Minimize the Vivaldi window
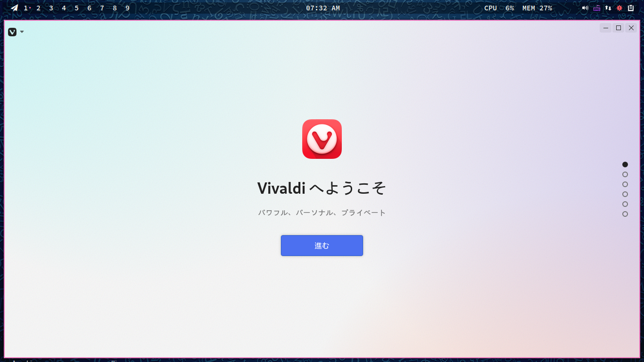Image resolution: width=644 pixels, height=362 pixels. (x=606, y=28)
